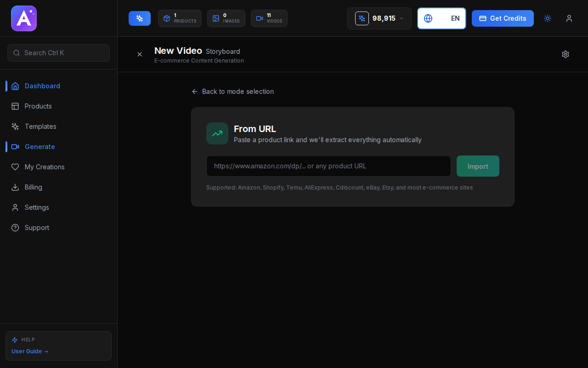
Task: Open the credits balance chevron
Action: [x=401, y=18]
